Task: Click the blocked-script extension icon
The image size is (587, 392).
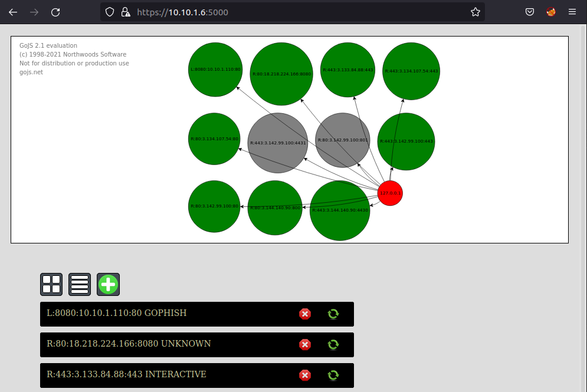Action: click(550, 12)
